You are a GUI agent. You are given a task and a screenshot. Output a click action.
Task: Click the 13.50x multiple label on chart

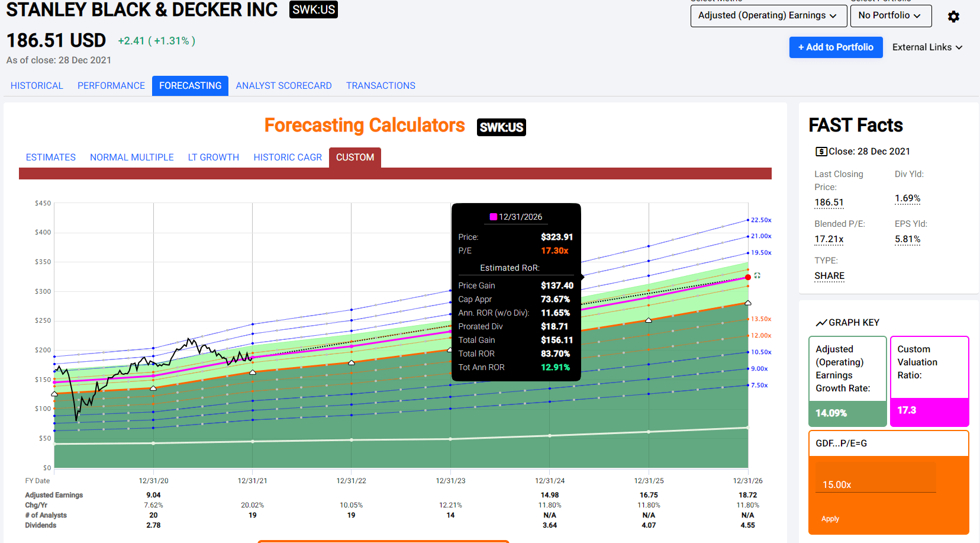tap(761, 319)
